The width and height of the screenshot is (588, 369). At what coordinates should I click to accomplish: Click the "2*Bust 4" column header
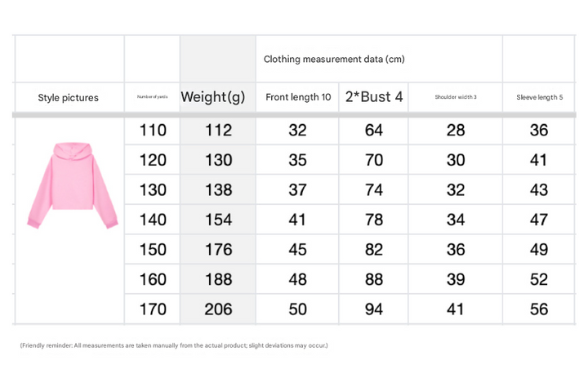pyautogui.click(x=374, y=97)
